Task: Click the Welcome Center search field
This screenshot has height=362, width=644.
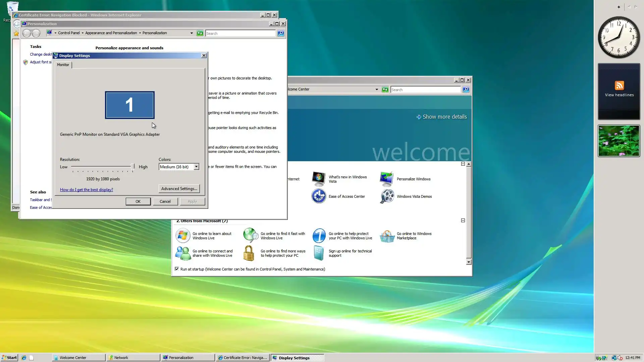Action: tap(425, 90)
